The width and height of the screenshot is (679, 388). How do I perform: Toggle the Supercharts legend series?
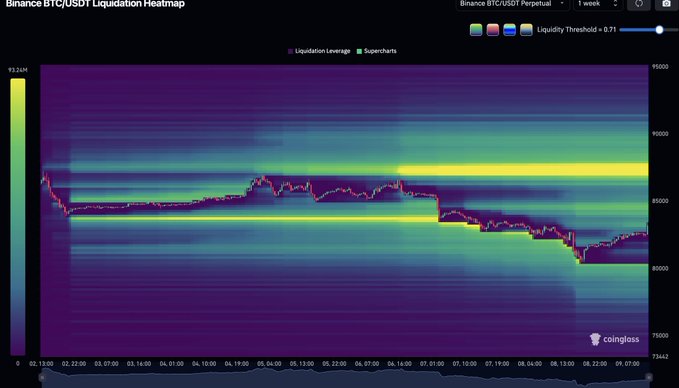[x=376, y=51]
